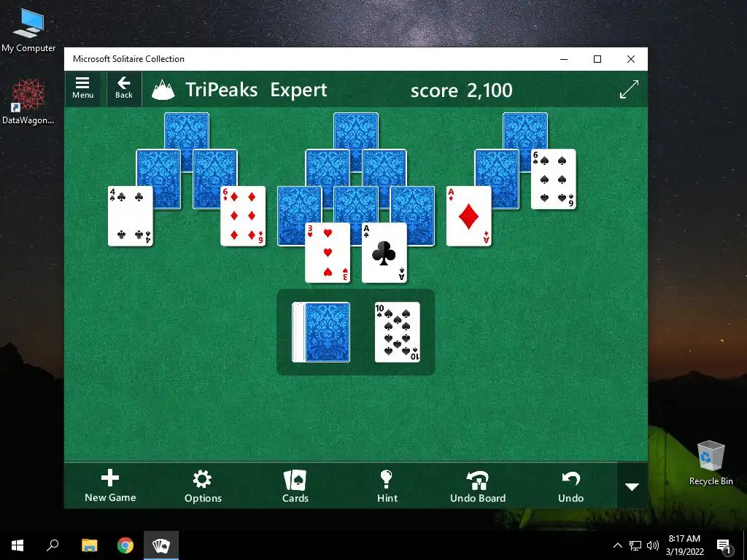Undo the last move

click(570, 486)
